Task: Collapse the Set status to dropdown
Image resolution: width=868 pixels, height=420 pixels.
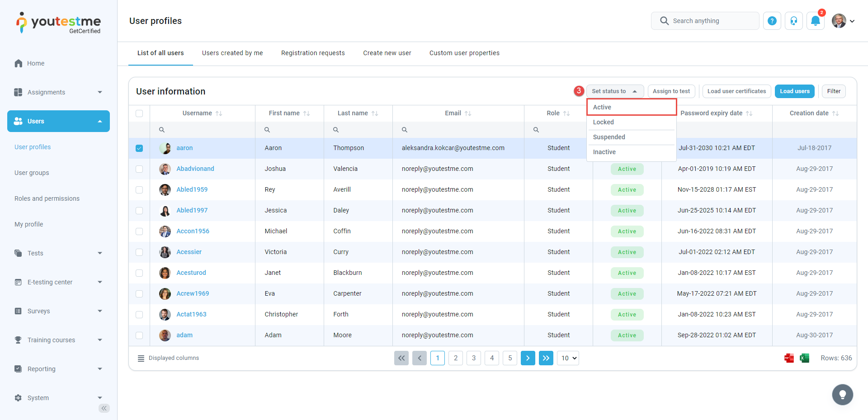Action: 615,91
